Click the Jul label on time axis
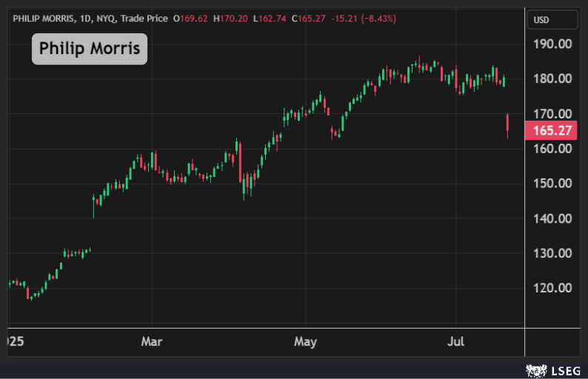Screen dimensions: 588x379 [457, 342]
